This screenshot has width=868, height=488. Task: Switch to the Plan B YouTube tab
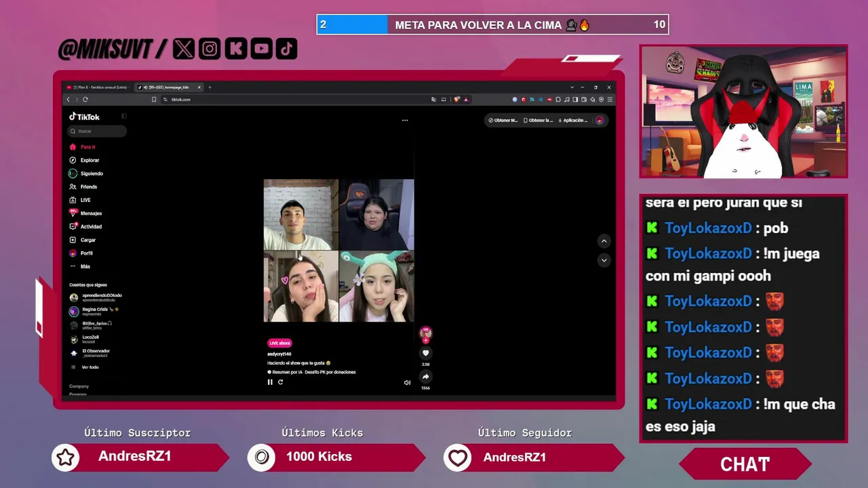tap(99, 87)
